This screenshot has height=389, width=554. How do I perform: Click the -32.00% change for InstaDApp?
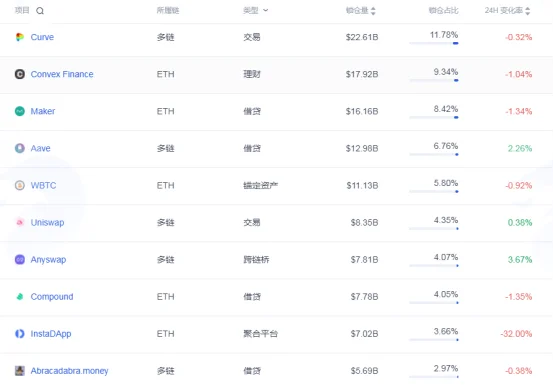point(516,334)
